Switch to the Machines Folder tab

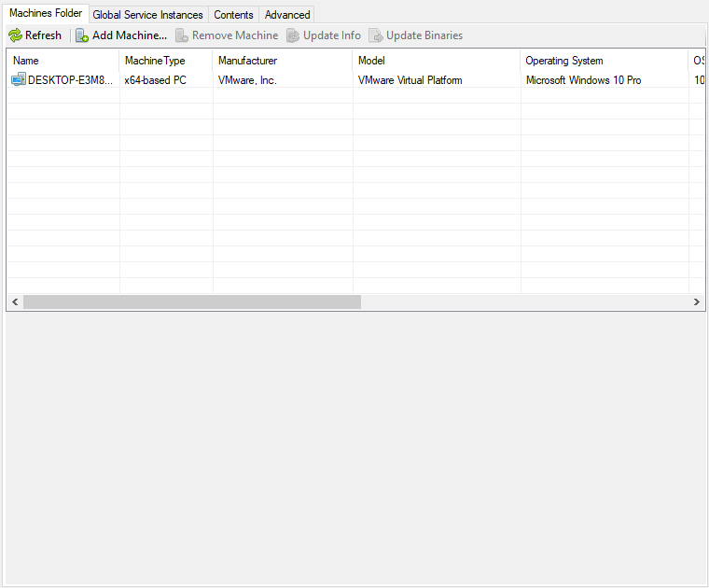point(46,13)
